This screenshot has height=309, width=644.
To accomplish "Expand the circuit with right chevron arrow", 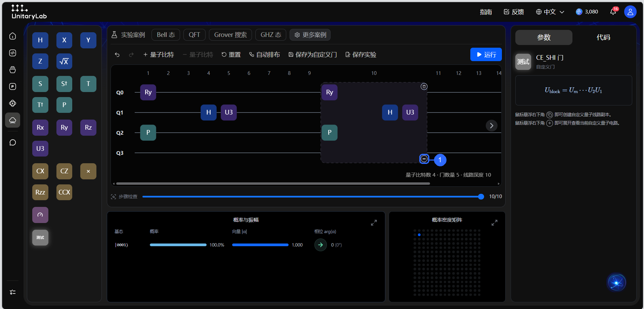I will coord(491,126).
